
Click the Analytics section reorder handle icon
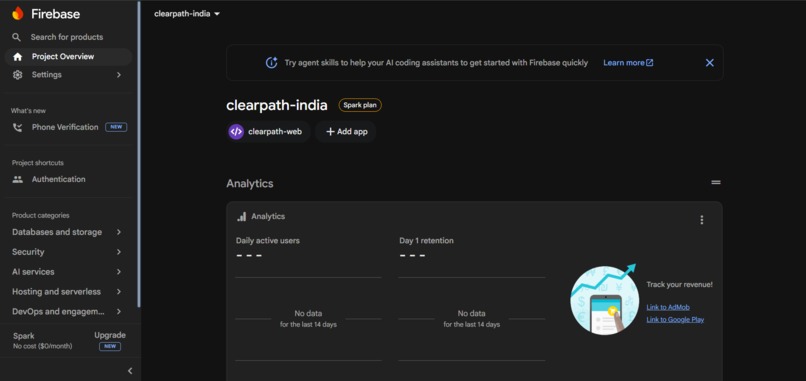[716, 183]
